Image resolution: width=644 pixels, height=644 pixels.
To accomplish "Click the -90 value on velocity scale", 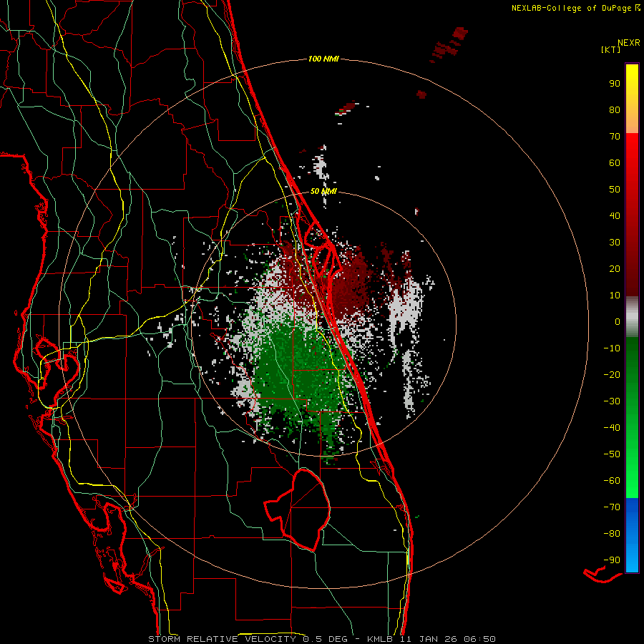I will 612,560.
